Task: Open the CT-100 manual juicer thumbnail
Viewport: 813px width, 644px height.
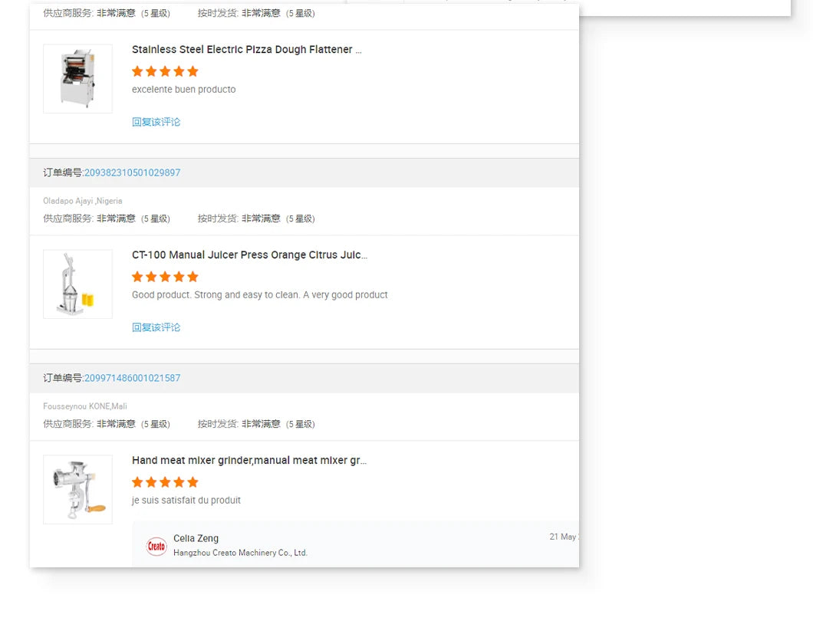Action: coord(77,284)
